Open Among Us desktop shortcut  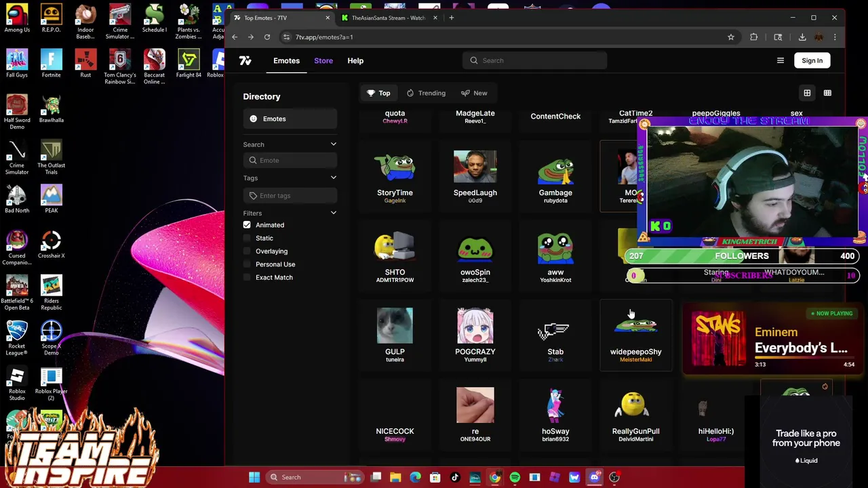[17, 18]
